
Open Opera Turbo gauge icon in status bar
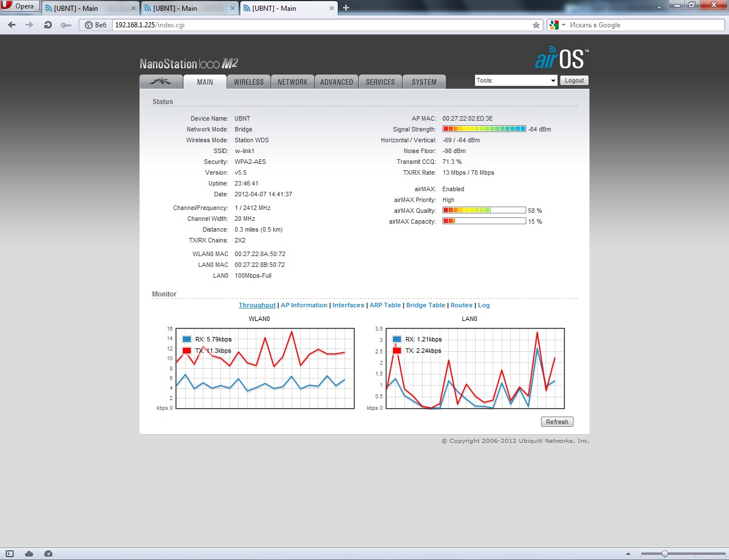coord(48,554)
